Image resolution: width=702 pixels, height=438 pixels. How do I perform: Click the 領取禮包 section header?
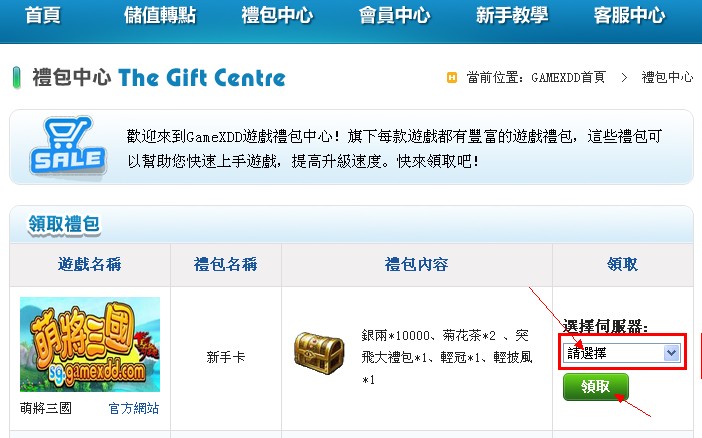pos(64,224)
